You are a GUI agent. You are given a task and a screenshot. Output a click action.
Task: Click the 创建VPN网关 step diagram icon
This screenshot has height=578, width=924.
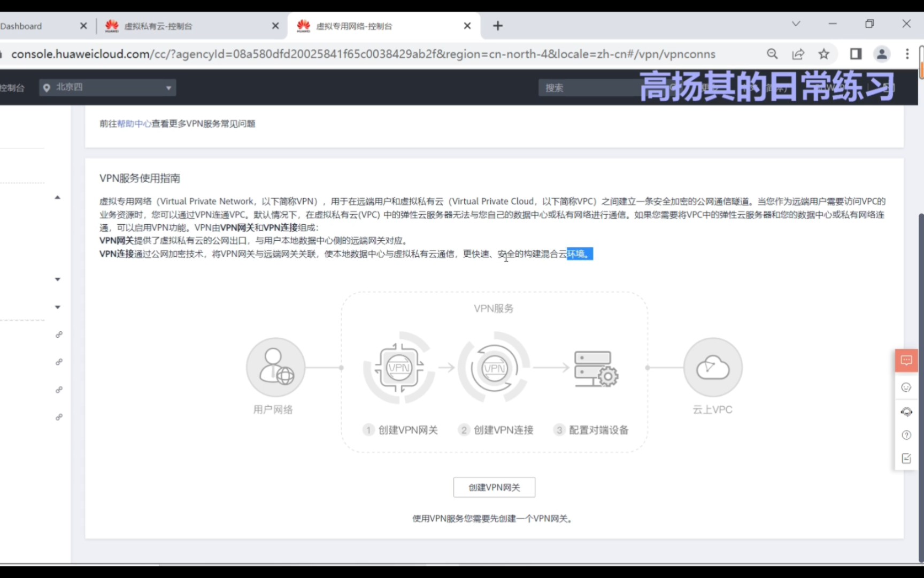[399, 368]
